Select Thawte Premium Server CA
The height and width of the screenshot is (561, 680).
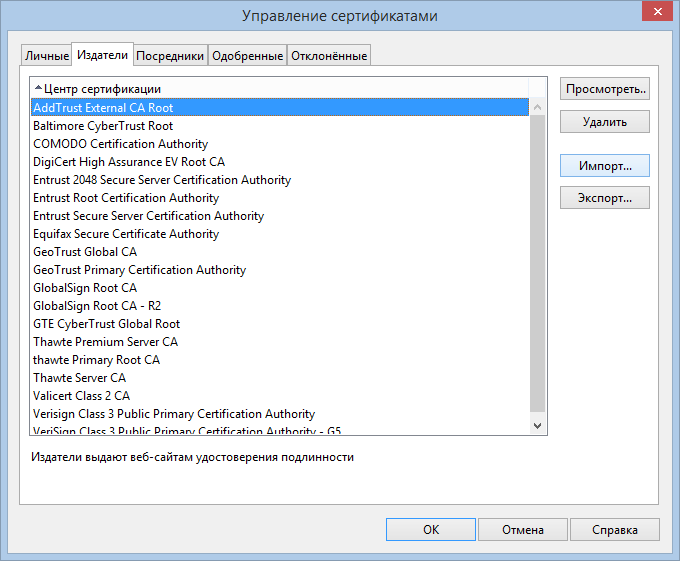coord(280,342)
